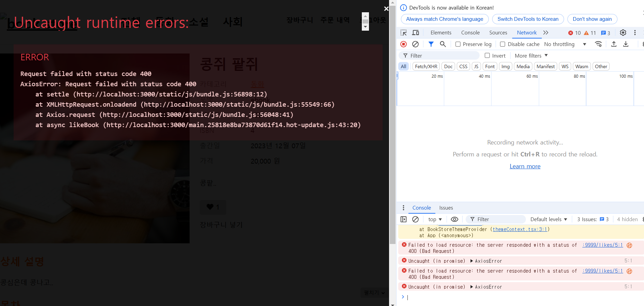The width and height of the screenshot is (644, 306).
Task: Click the 3 Issues link in console bar
Action: 593,219
